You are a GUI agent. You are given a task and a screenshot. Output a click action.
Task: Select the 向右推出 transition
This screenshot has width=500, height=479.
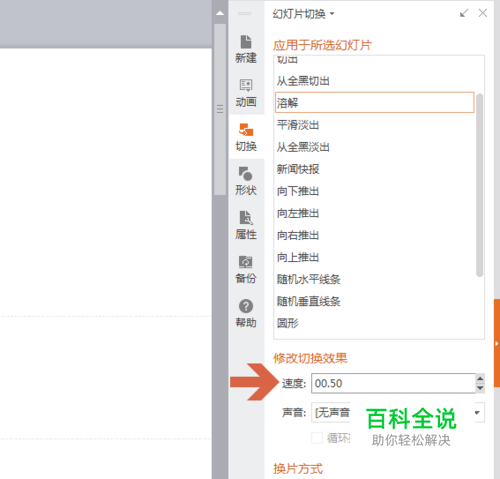pyautogui.click(x=375, y=235)
